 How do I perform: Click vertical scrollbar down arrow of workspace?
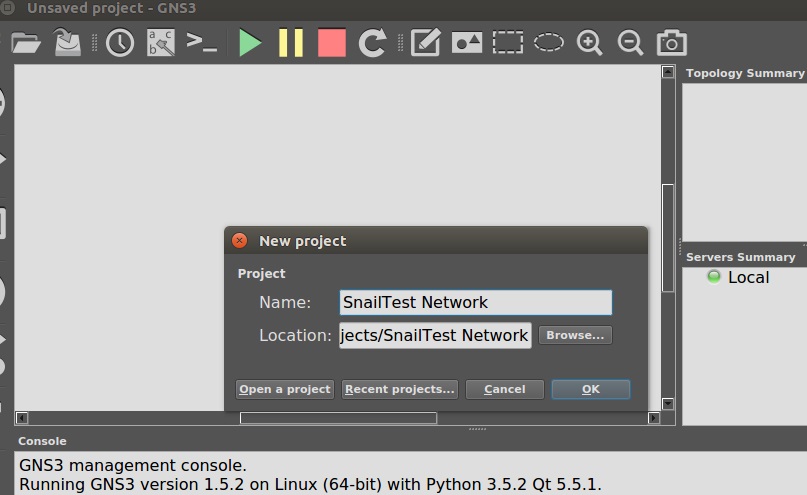coord(668,403)
